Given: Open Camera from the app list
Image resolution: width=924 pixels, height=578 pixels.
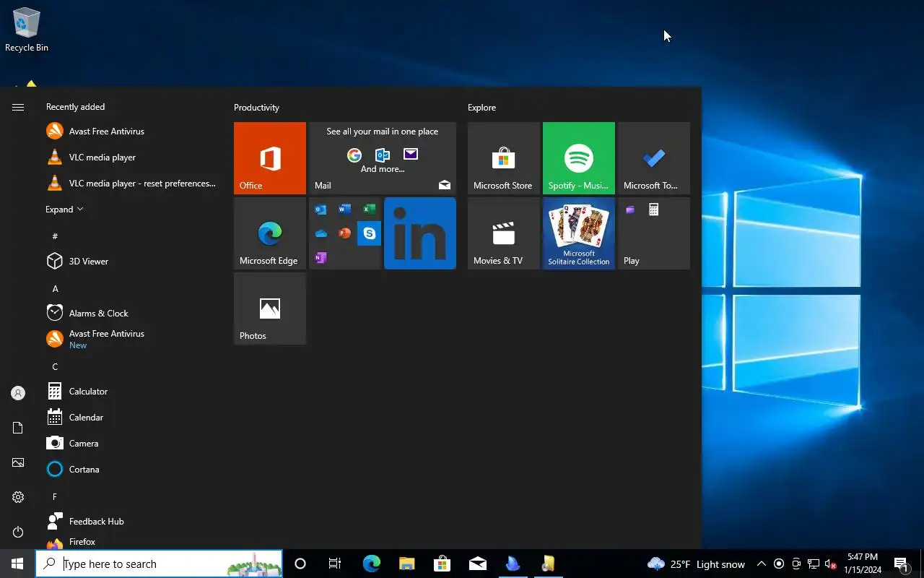Looking at the screenshot, I should (x=131, y=444).
